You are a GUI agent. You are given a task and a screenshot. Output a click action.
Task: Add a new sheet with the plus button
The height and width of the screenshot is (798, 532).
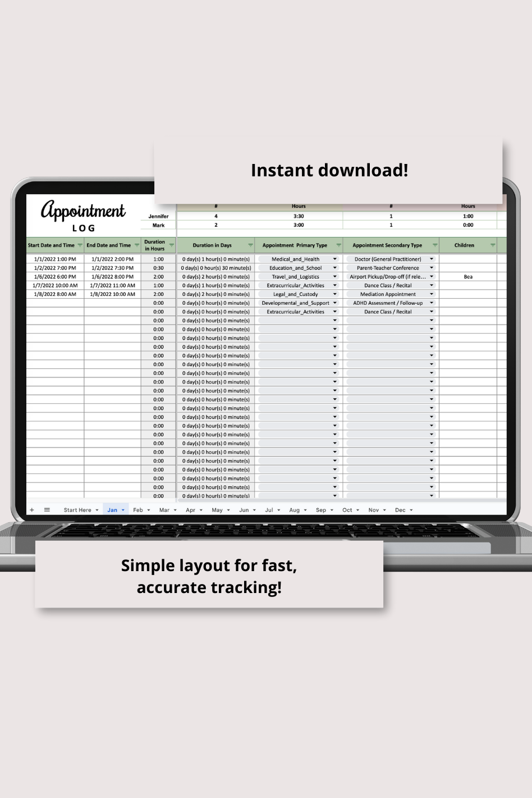tap(31, 509)
